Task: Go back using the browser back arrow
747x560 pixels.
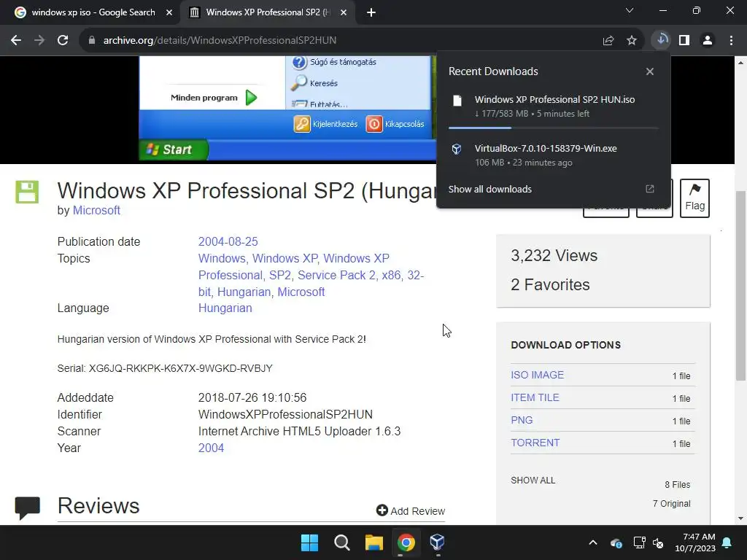Action: [x=16, y=41]
